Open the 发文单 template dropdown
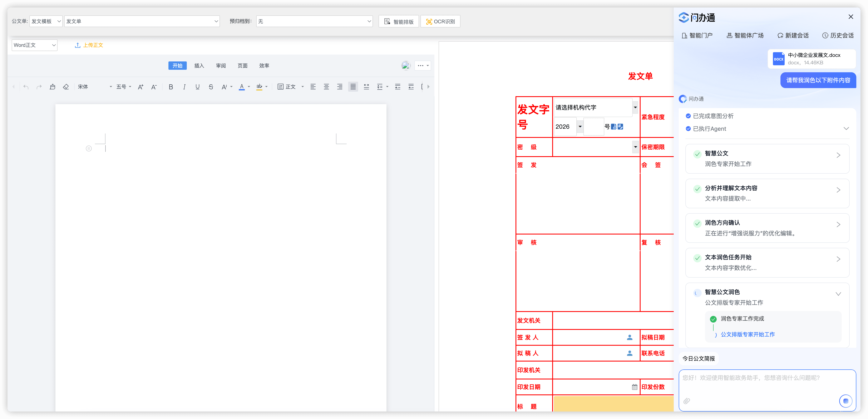This screenshot has width=868, height=419. coord(142,21)
